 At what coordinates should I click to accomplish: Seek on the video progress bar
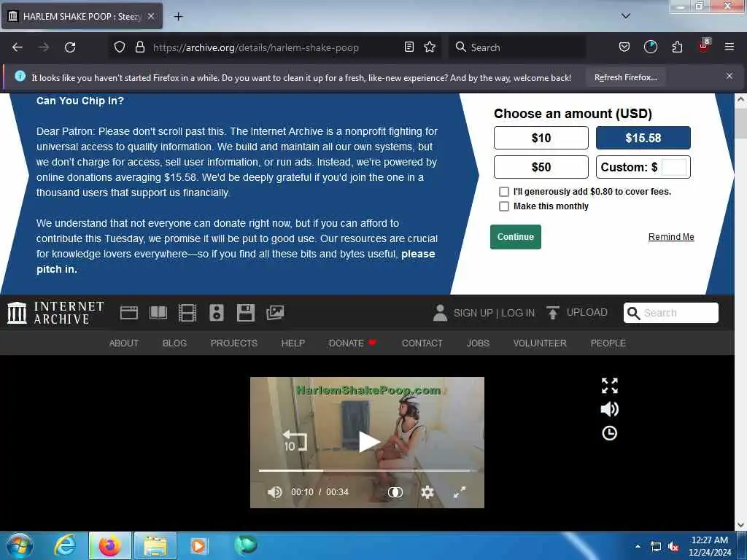(367, 470)
